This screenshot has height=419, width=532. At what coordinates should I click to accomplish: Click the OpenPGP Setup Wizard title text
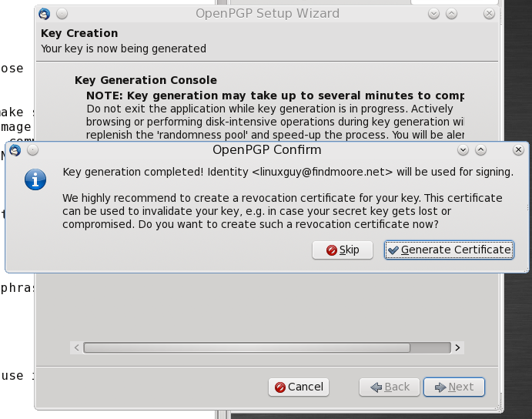[267, 14]
